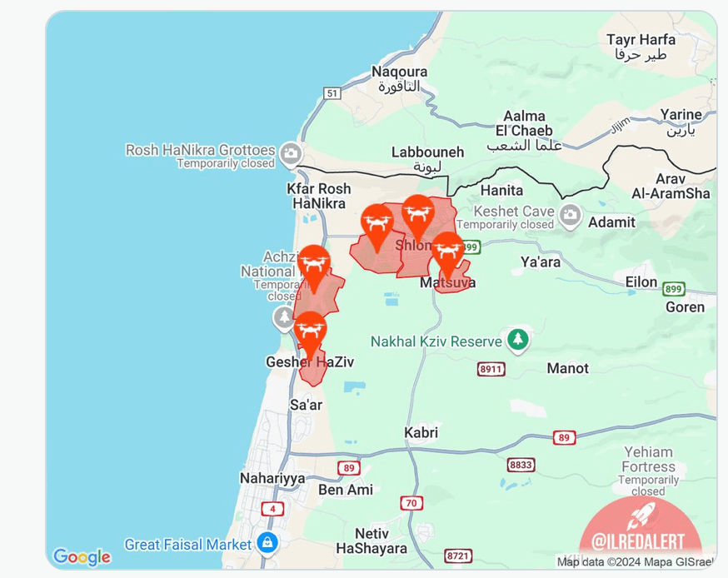
Task: Click the Kabri place label
Action: [x=421, y=432]
